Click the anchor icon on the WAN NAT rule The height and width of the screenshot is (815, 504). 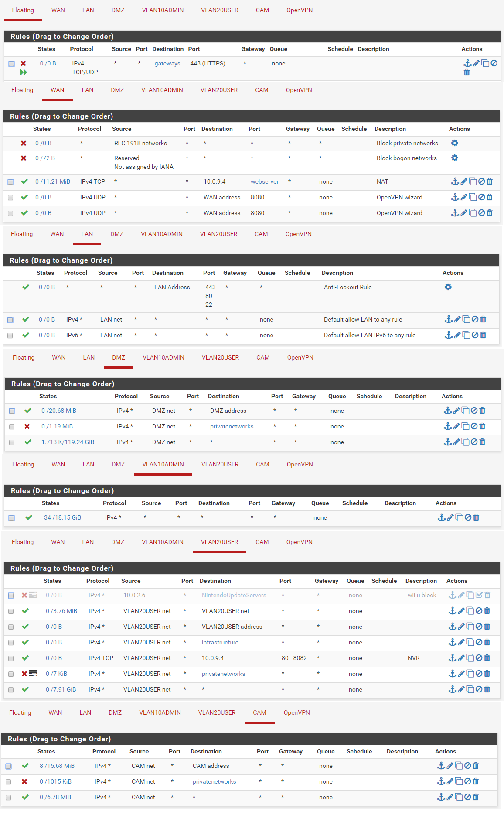(455, 181)
